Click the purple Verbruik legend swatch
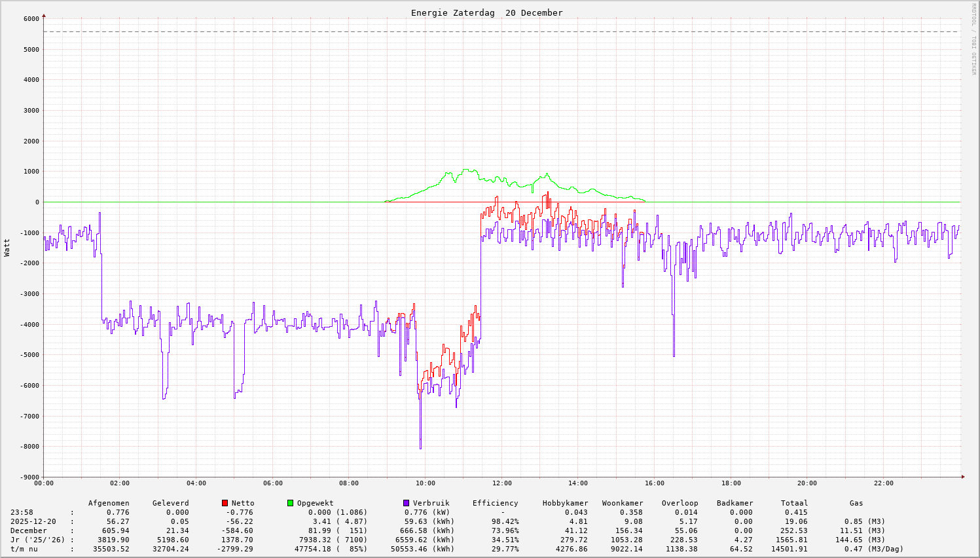The image size is (980, 558). (x=406, y=503)
